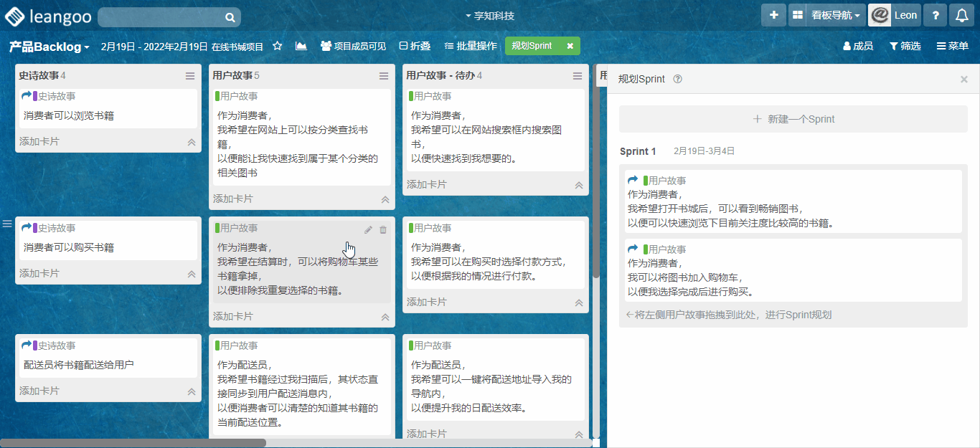Open the 用户故事 list hamburger menu
This screenshot has height=448, width=980.
pos(384,76)
